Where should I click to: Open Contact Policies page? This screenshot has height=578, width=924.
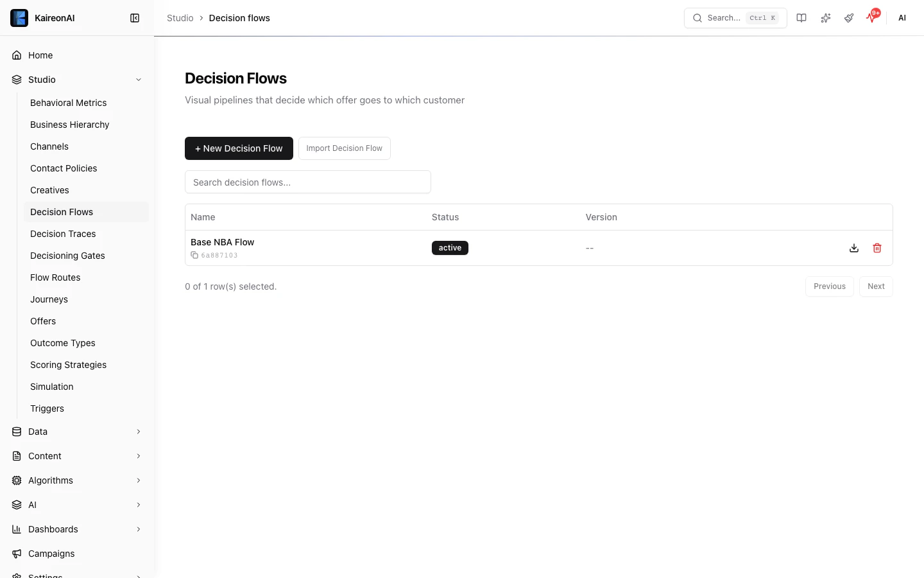86,168
